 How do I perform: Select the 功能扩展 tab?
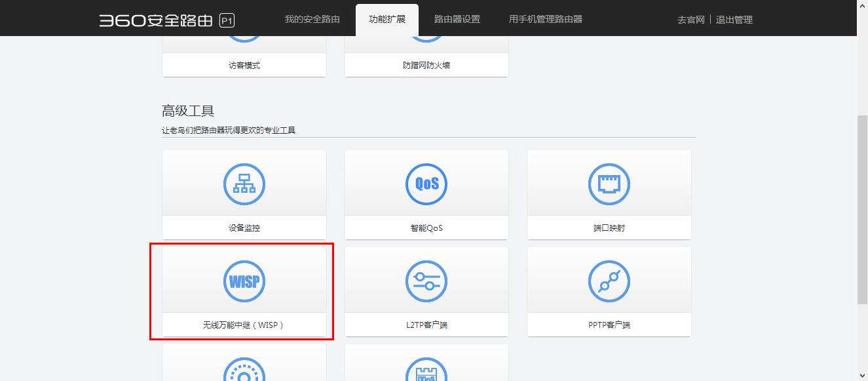(387, 19)
